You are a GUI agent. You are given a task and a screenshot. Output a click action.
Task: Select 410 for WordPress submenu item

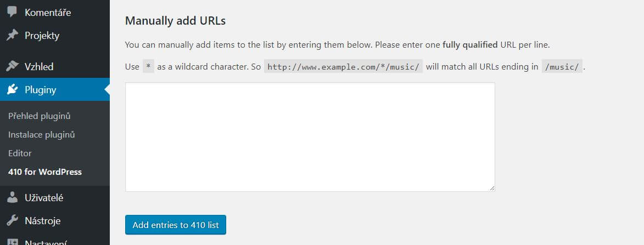click(45, 172)
